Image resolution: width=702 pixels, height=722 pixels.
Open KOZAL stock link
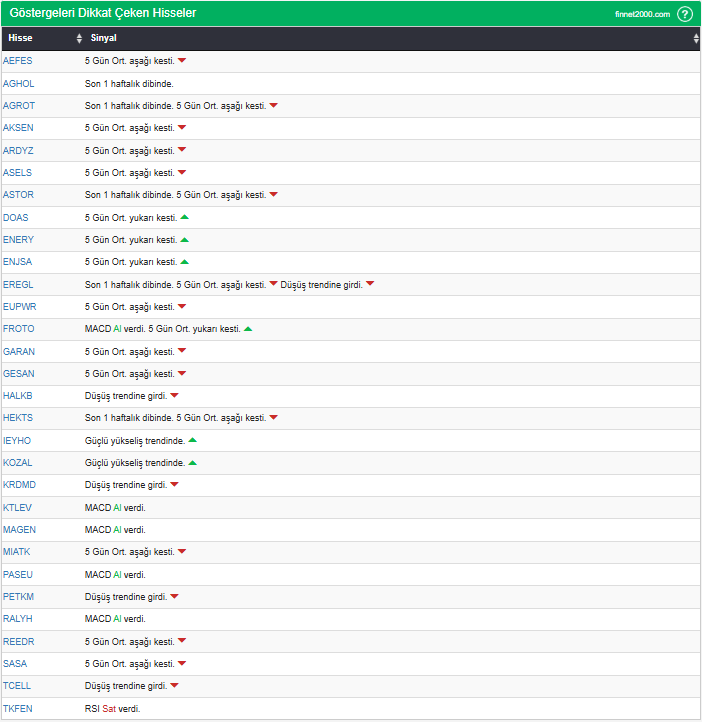coord(17,463)
